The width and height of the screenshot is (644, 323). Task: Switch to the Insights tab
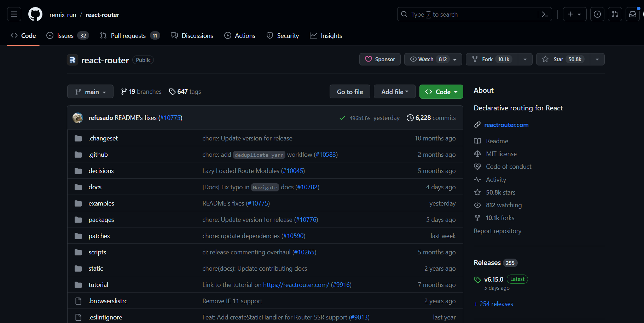pos(326,35)
